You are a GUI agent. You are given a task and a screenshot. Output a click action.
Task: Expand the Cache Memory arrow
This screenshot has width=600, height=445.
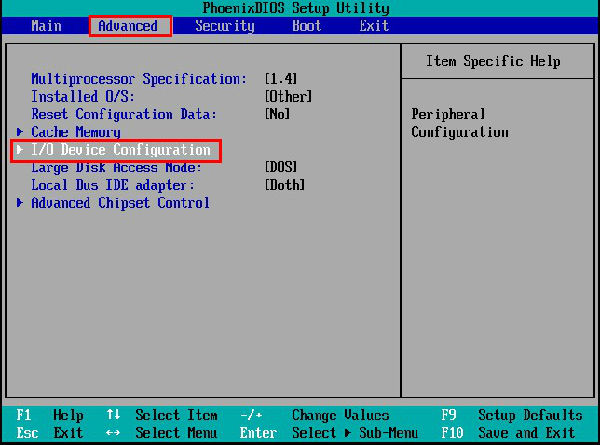pos(20,132)
